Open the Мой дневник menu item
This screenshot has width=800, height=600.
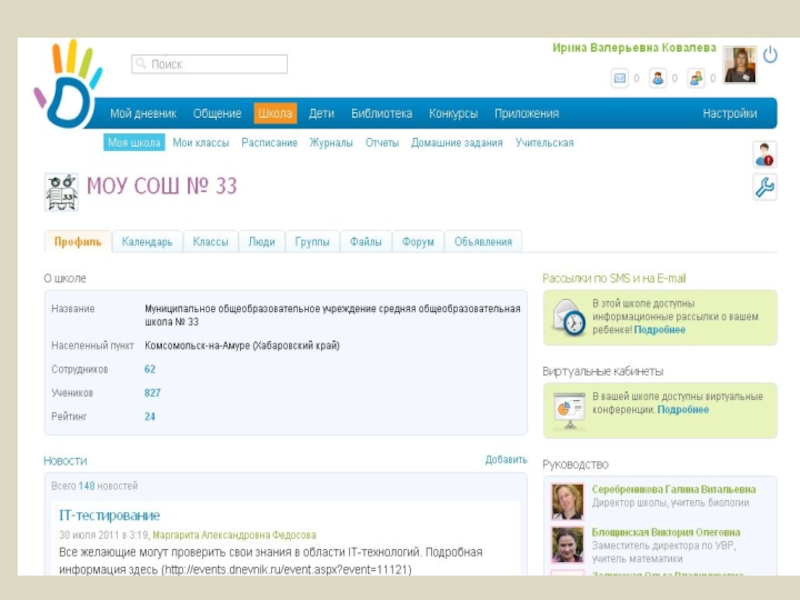(x=143, y=114)
